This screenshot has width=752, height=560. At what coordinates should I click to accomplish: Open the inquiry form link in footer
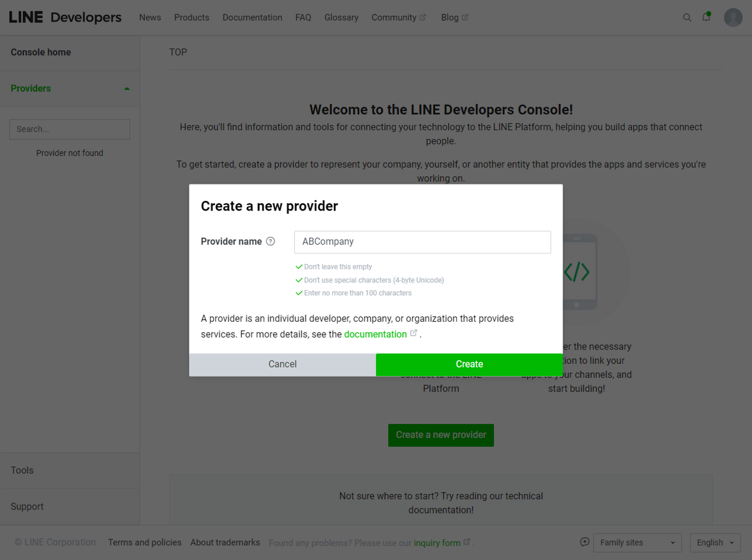(437, 543)
